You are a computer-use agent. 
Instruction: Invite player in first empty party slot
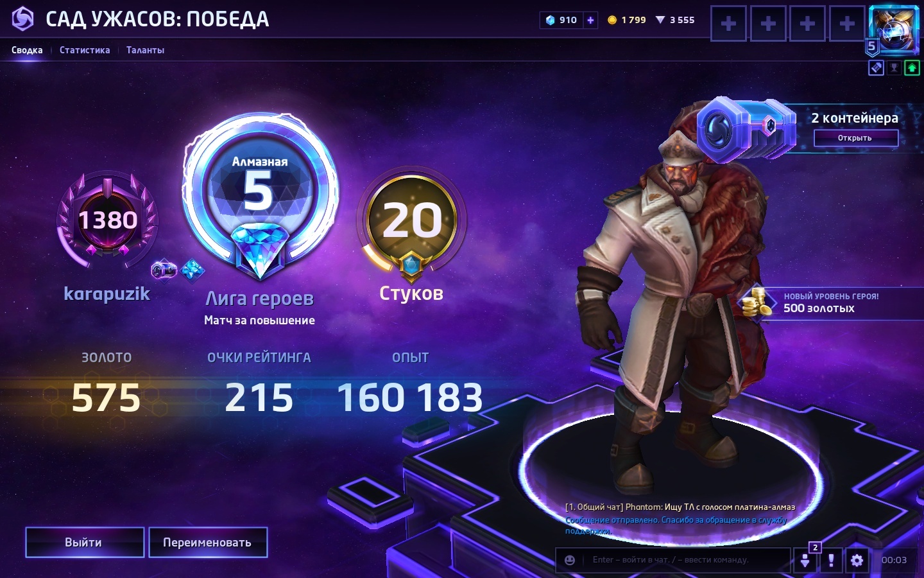[x=728, y=24]
